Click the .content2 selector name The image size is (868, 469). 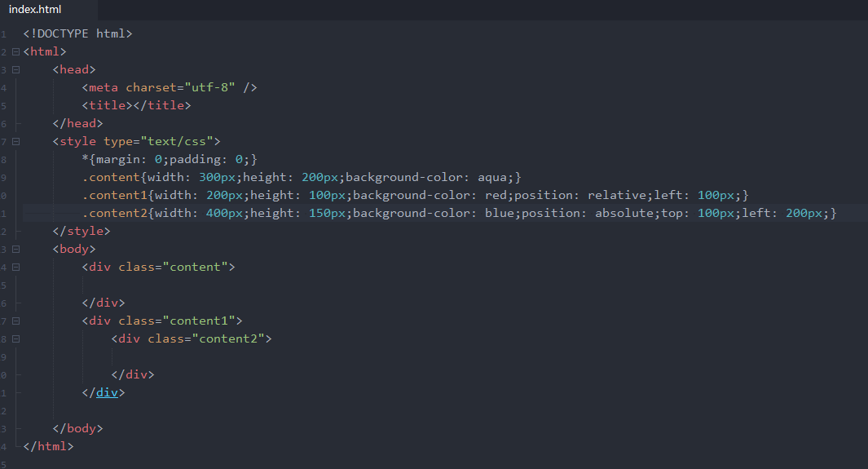point(115,213)
